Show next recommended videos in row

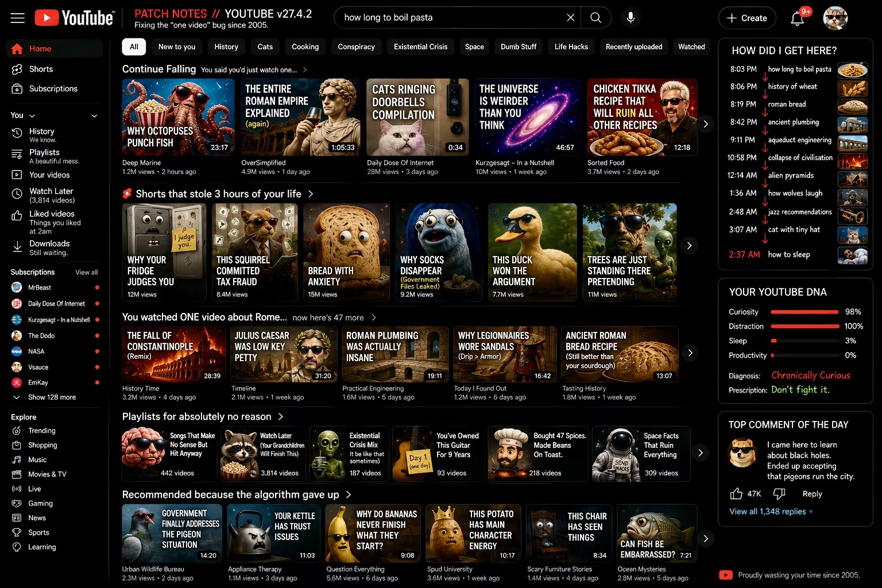click(x=706, y=539)
